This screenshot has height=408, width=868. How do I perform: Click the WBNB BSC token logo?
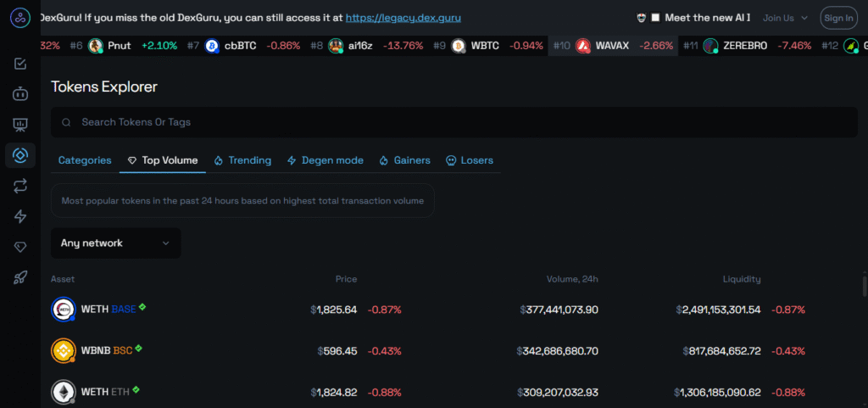(63, 350)
